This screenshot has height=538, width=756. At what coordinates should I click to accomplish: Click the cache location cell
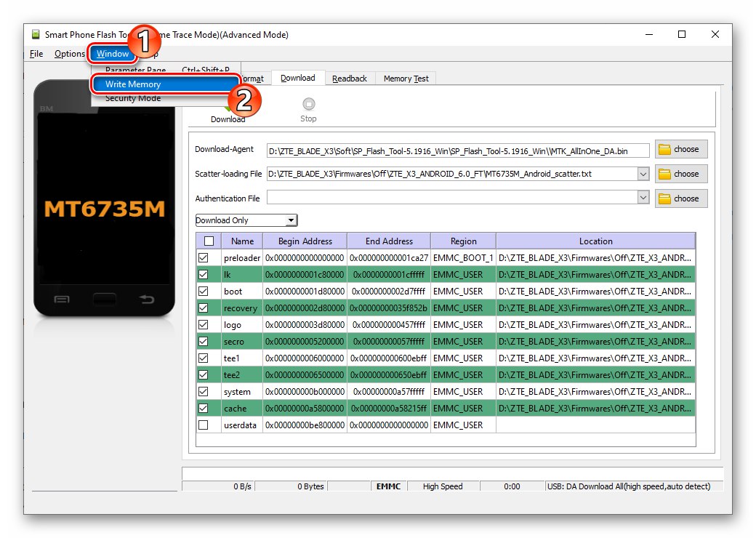point(596,409)
